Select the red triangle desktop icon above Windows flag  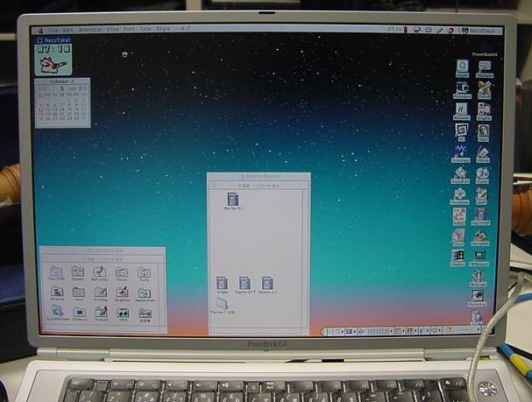(x=458, y=237)
